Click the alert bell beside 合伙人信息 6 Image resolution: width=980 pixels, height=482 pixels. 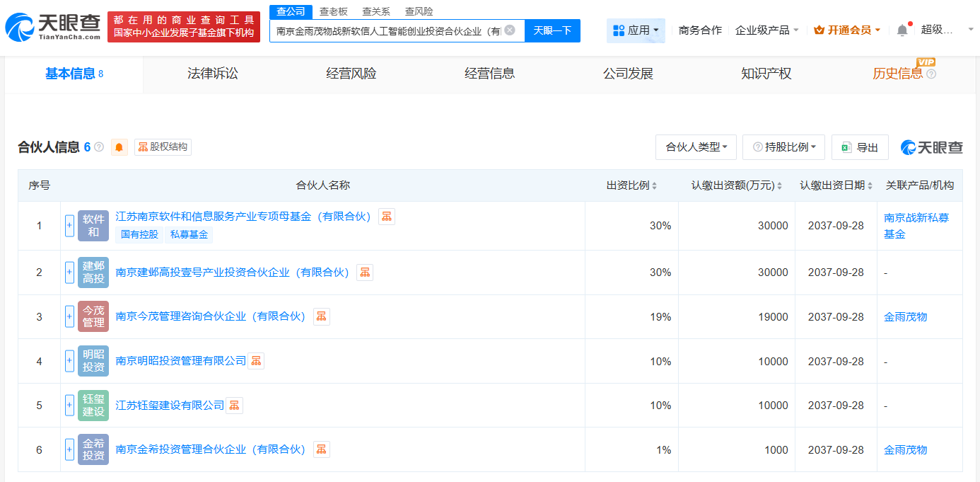pos(119,147)
